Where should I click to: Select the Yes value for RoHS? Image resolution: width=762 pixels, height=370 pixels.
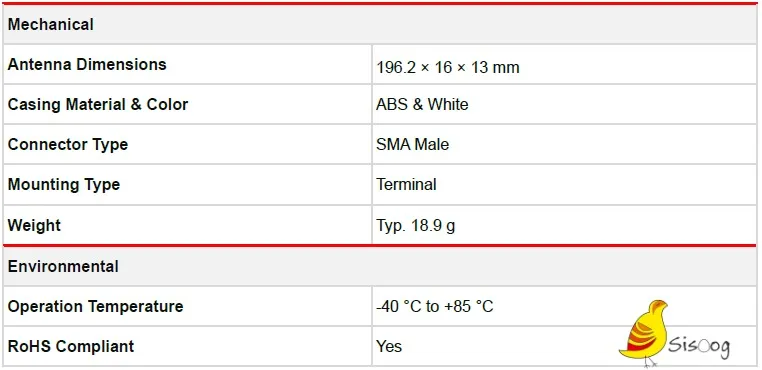tap(389, 346)
